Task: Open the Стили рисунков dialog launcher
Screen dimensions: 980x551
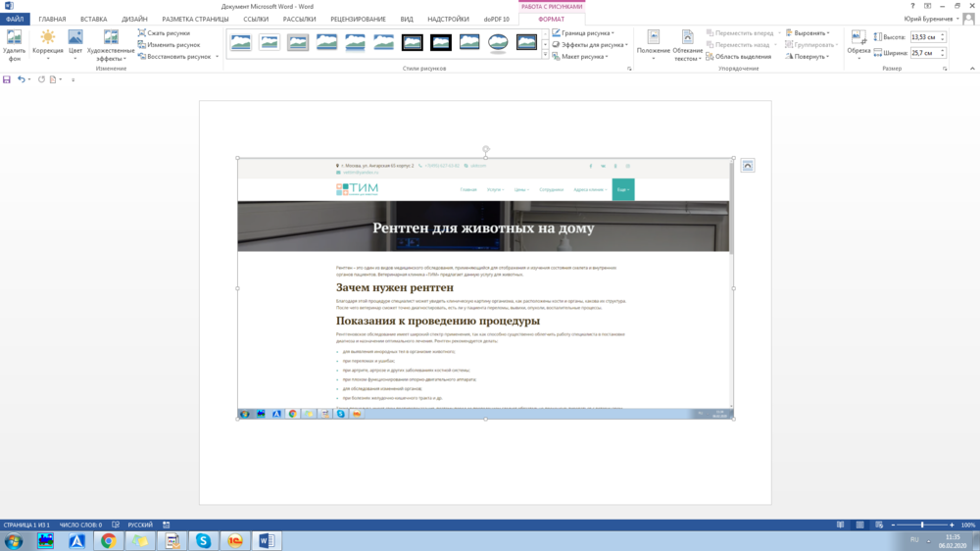Action: 629,69
